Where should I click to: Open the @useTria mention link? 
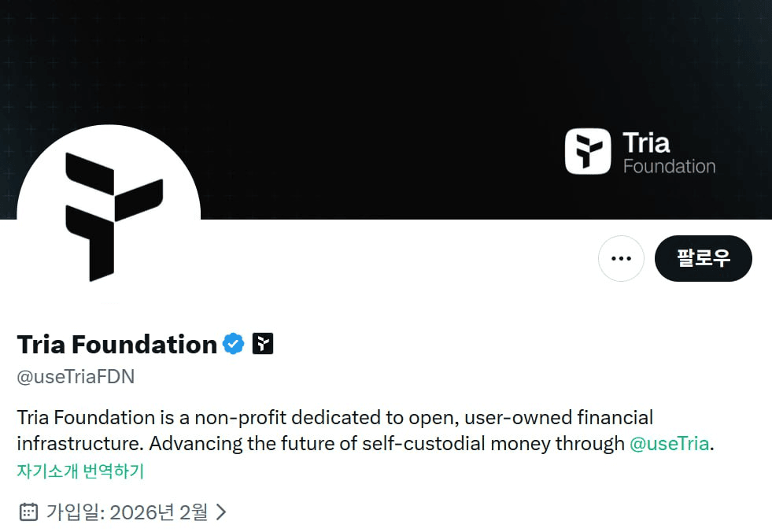(x=670, y=443)
